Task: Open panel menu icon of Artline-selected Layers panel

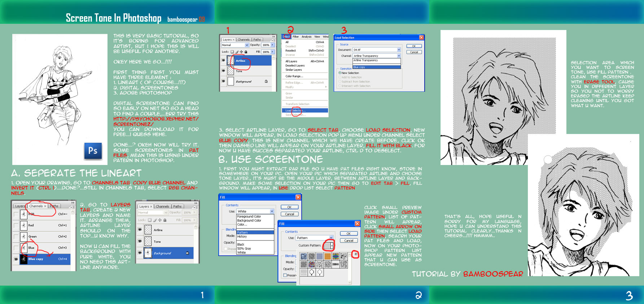Action: click(x=273, y=40)
